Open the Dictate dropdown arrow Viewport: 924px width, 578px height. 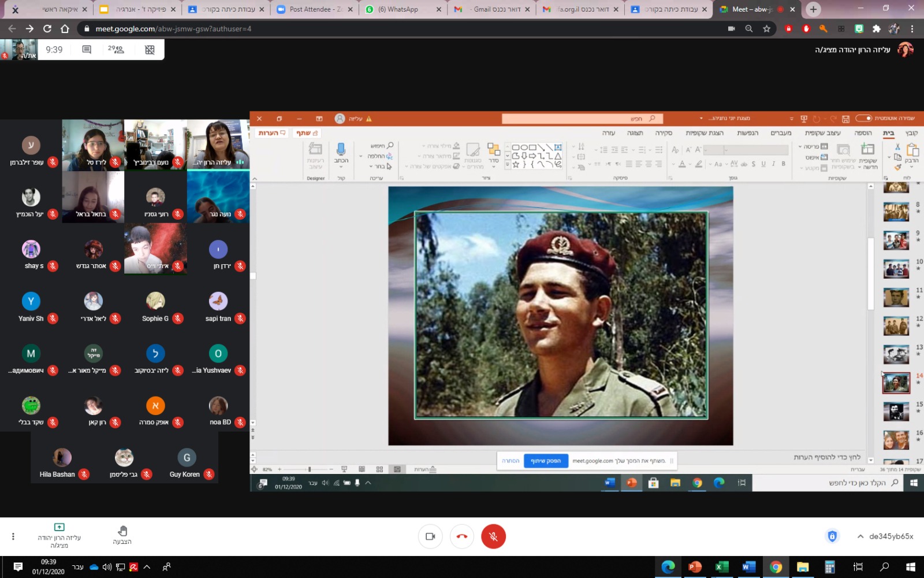tap(341, 168)
